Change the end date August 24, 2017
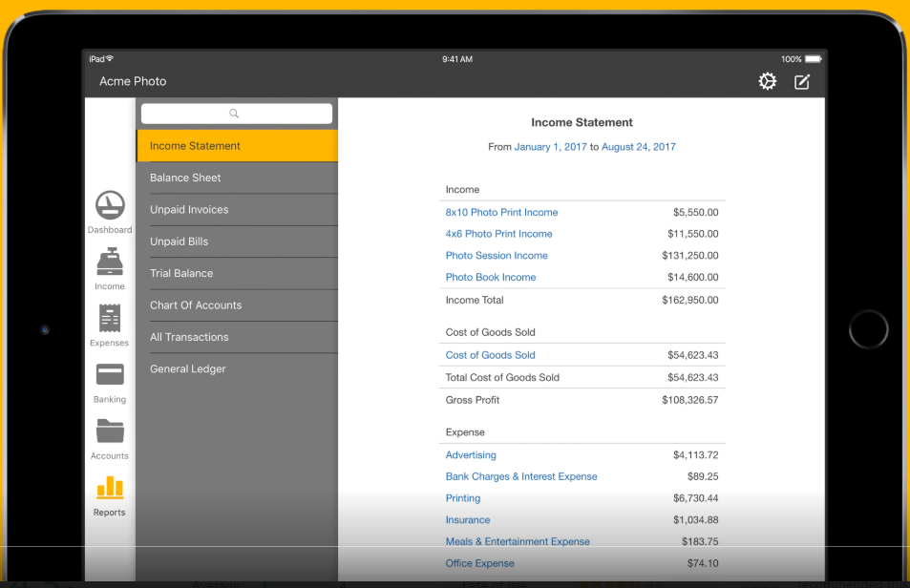Image resolution: width=910 pixels, height=588 pixels. pos(639,148)
